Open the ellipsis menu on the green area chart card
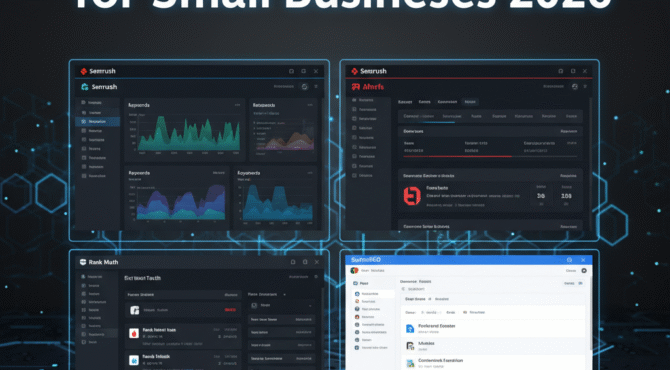Screen dimensions: 670x370 tap(237, 105)
